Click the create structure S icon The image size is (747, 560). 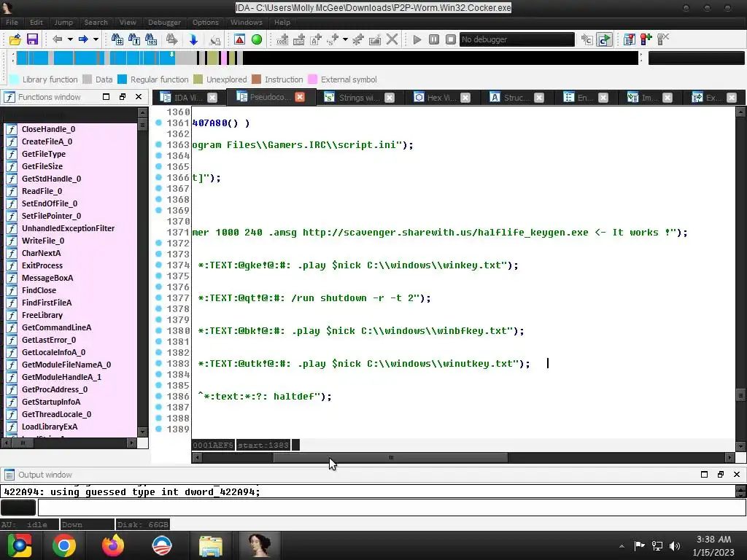(x=333, y=39)
